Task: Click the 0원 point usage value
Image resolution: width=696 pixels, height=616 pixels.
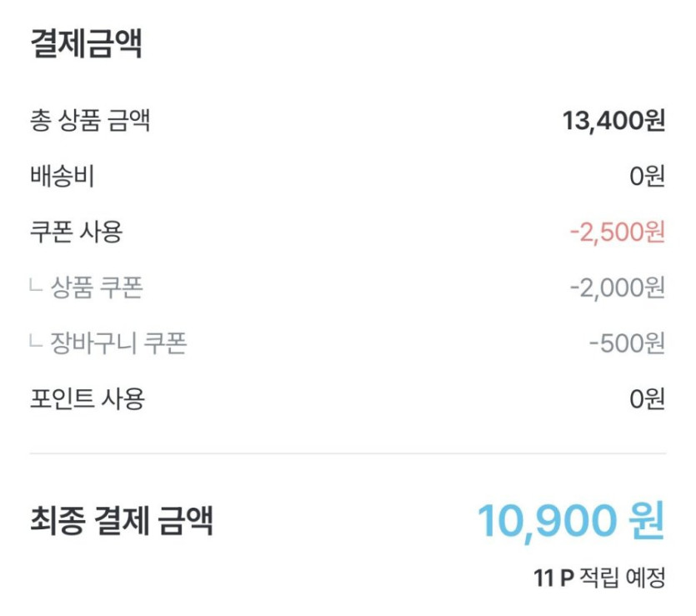Action: pos(647,398)
